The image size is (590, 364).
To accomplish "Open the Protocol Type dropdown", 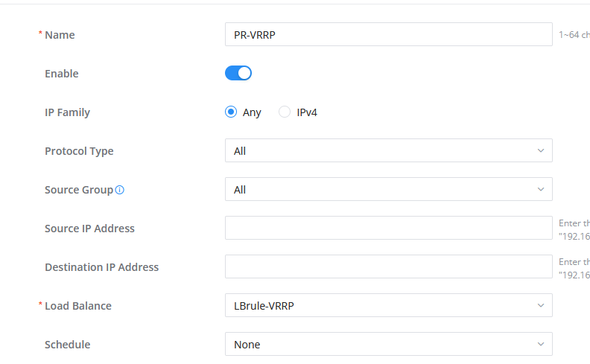I will click(389, 151).
